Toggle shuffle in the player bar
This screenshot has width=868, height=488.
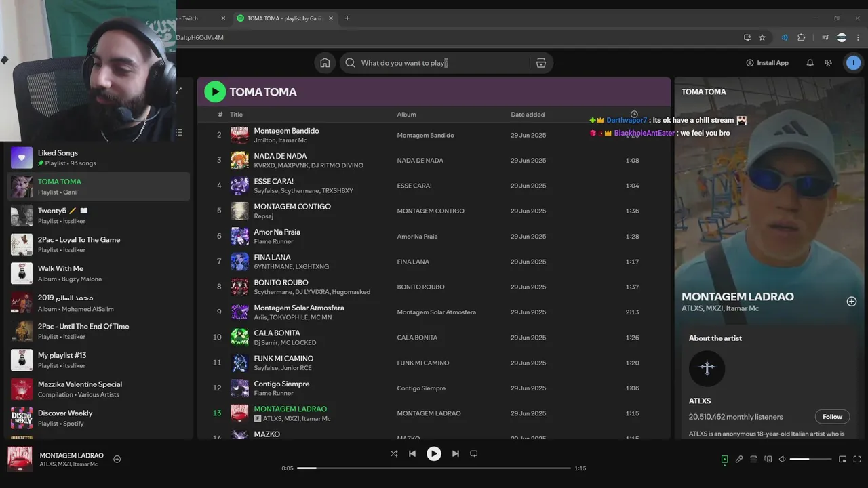click(394, 453)
